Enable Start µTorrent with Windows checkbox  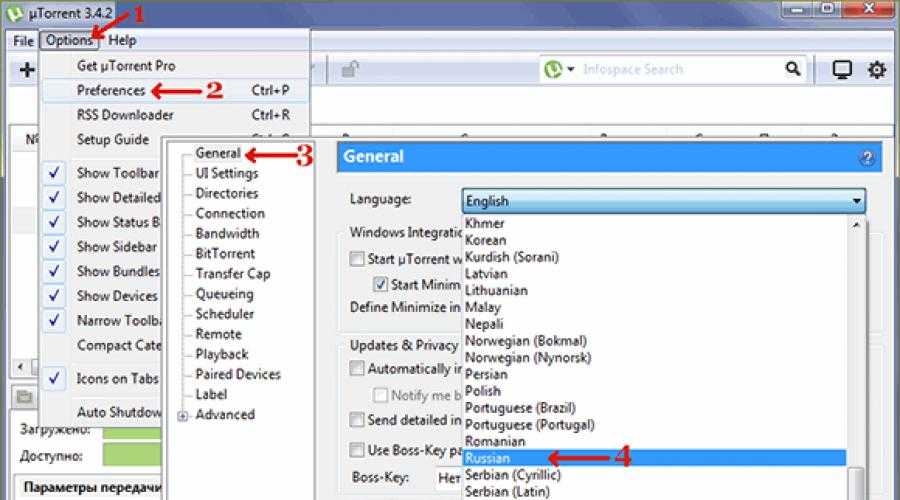point(356,259)
